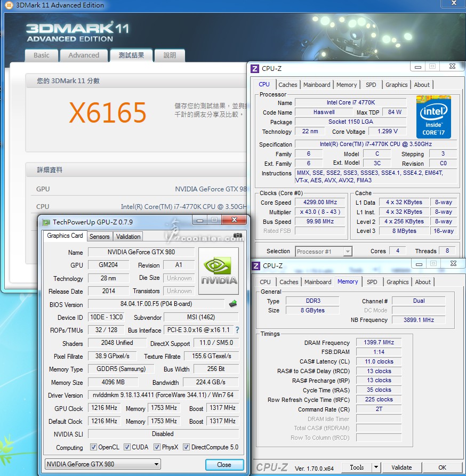Image resolution: width=466 pixels, height=476 pixels.
Task: Toggle the PhysX checkbox
Action: tap(157, 447)
